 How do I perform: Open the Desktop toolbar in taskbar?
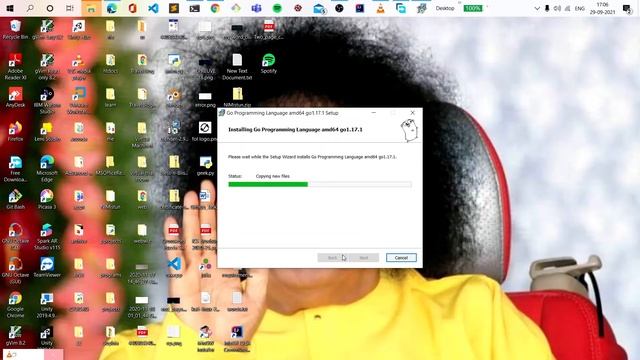[x=444, y=8]
